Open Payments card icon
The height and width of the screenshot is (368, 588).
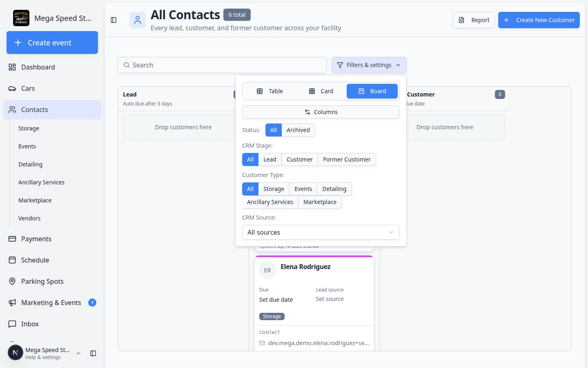pos(12,239)
